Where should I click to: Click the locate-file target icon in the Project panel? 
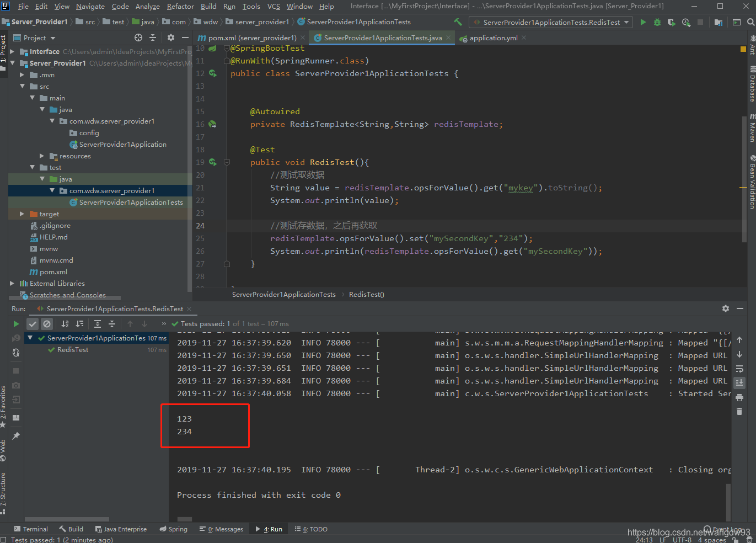pyautogui.click(x=138, y=38)
